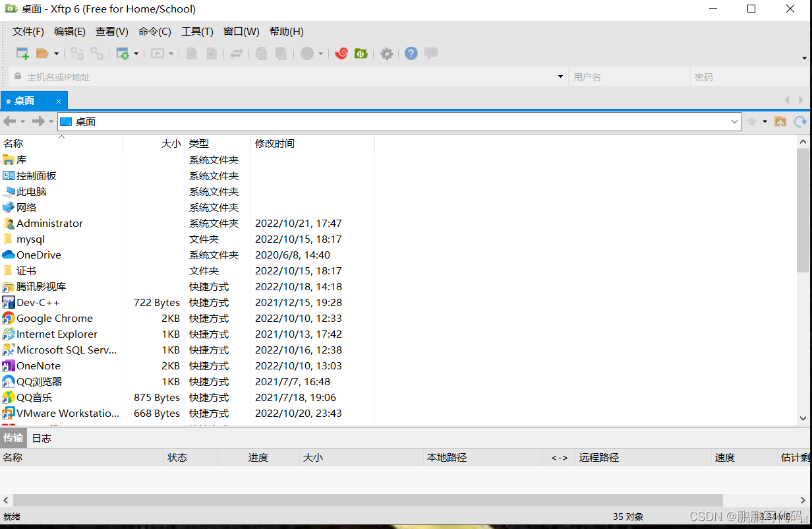Screen dimensions: 812x529
Task: Close the 桌面 tab with its X
Action: coord(58,101)
